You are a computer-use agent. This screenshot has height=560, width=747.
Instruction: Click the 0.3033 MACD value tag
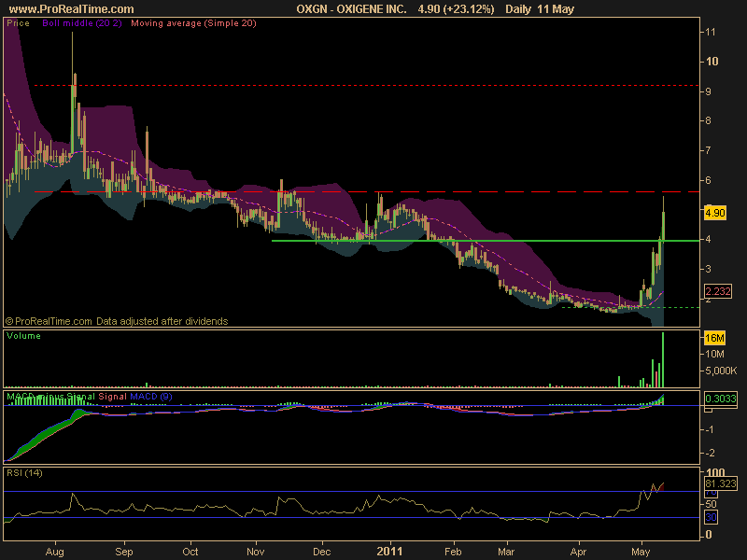[x=720, y=399]
